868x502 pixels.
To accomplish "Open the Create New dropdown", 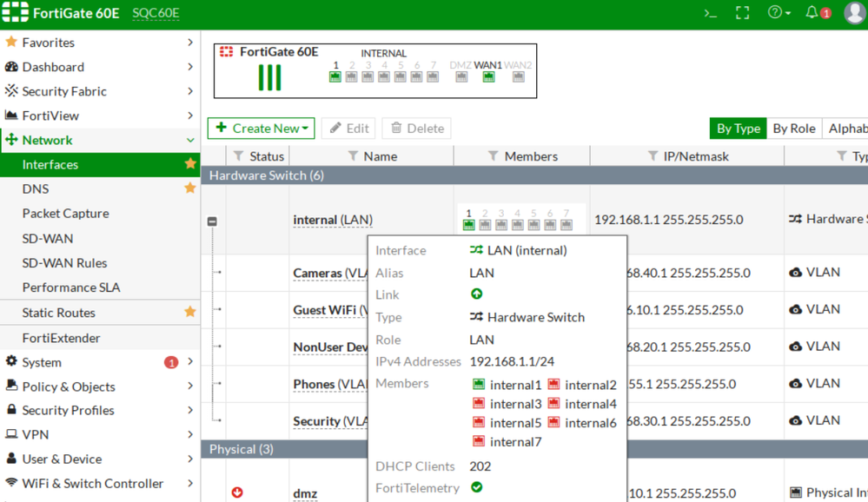I will [x=261, y=129].
